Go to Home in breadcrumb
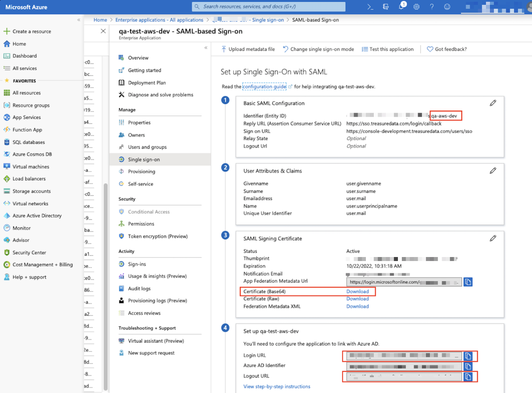Viewport: 532px width, 393px height. click(100, 20)
